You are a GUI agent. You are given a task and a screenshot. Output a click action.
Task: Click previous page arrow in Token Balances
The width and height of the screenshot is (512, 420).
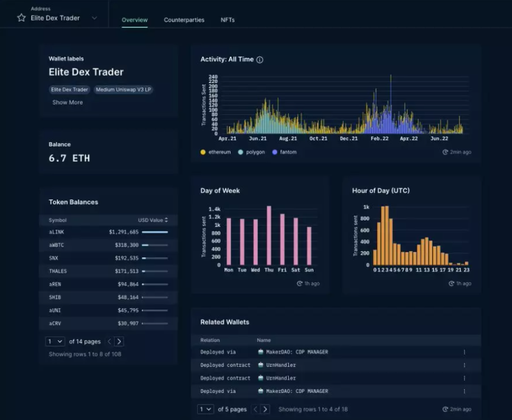[x=109, y=342]
